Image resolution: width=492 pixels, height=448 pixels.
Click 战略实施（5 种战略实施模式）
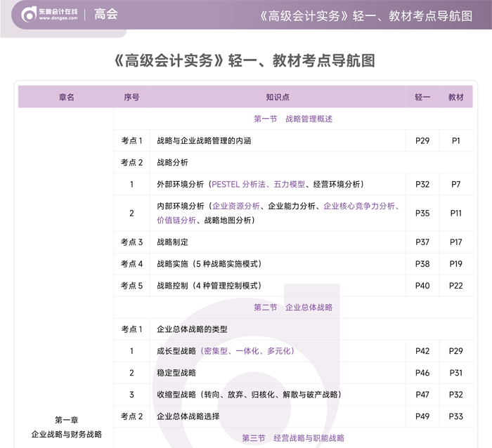click(209, 264)
